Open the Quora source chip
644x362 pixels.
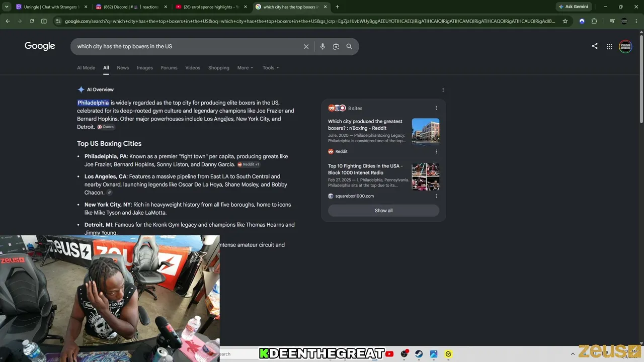point(106,127)
